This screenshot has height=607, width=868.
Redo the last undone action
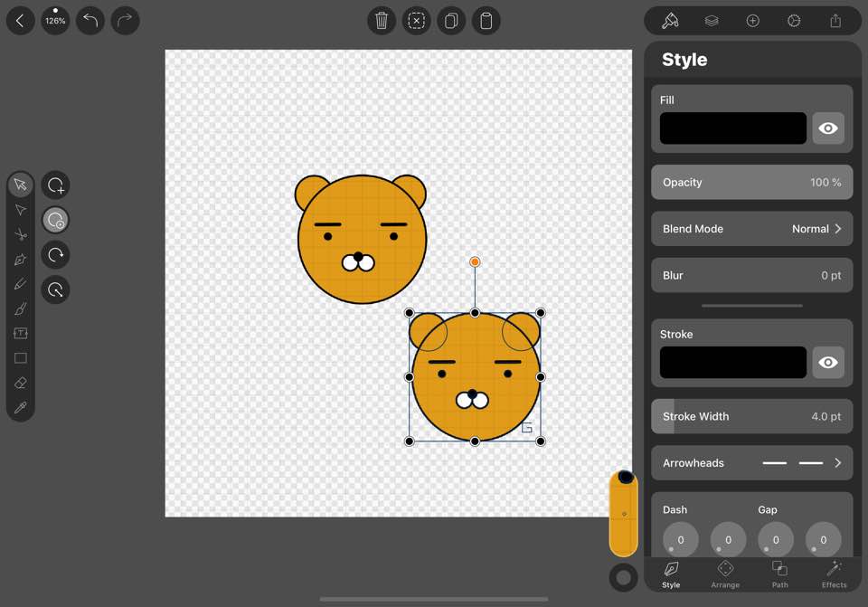(125, 21)
